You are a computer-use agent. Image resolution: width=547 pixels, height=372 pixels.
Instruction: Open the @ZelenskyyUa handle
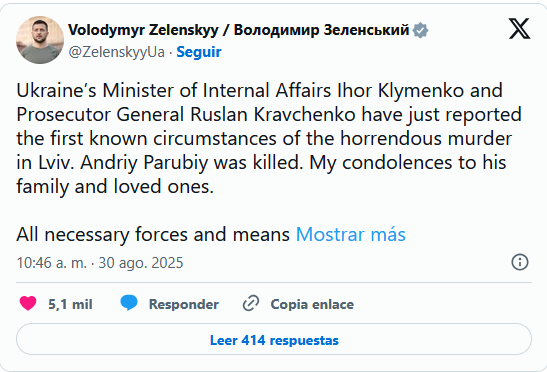[117, 52]
